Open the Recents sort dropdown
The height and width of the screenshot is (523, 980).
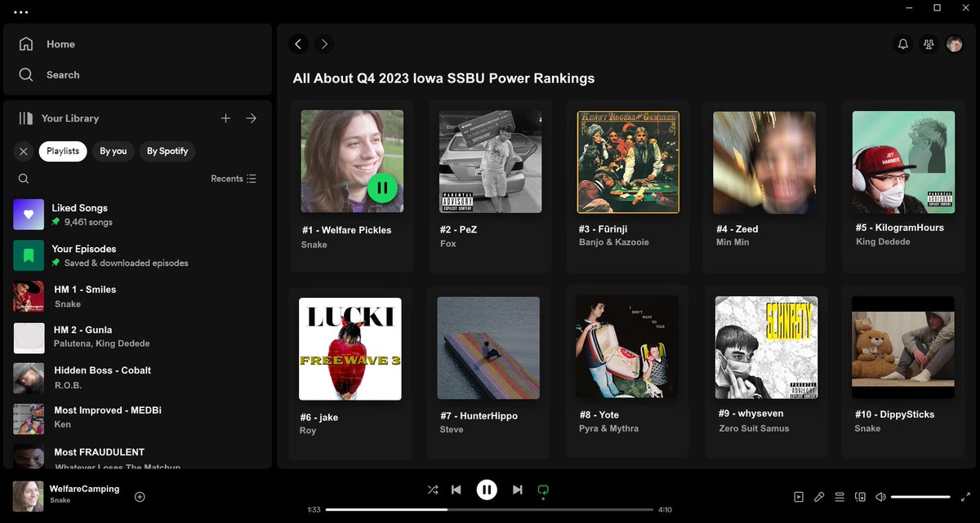click(x=234, y=179)
